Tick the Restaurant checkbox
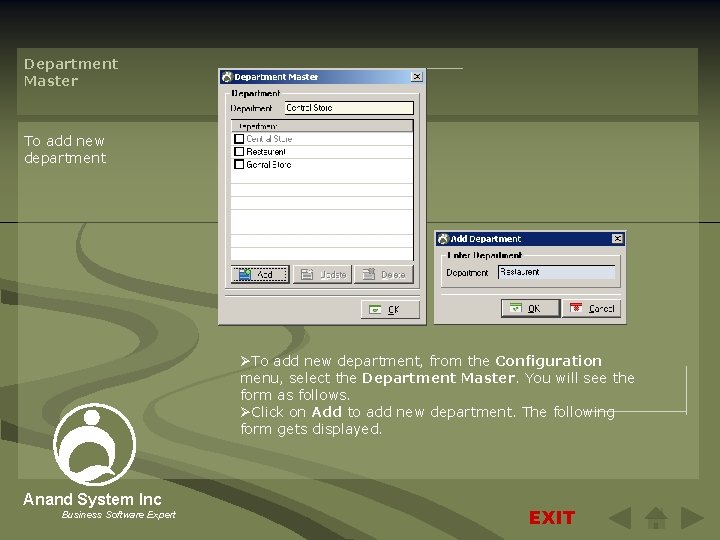 (x=239, y=151)
